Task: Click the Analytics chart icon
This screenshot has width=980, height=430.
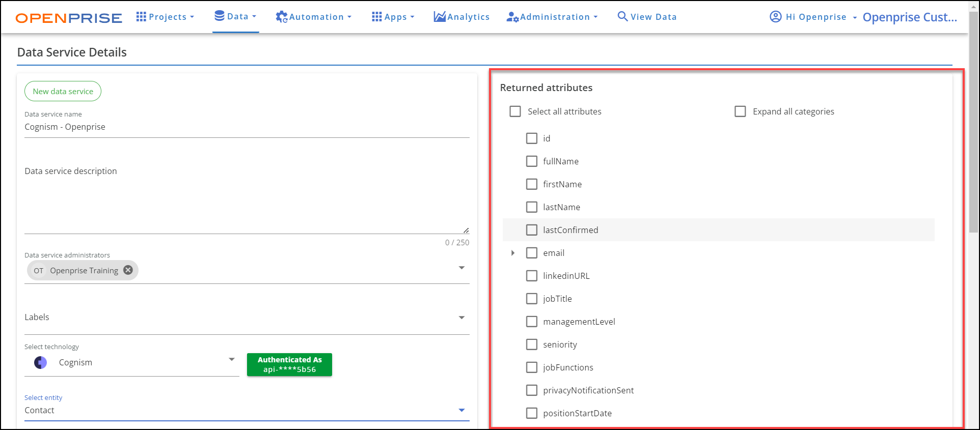Action: click(440, 17)
